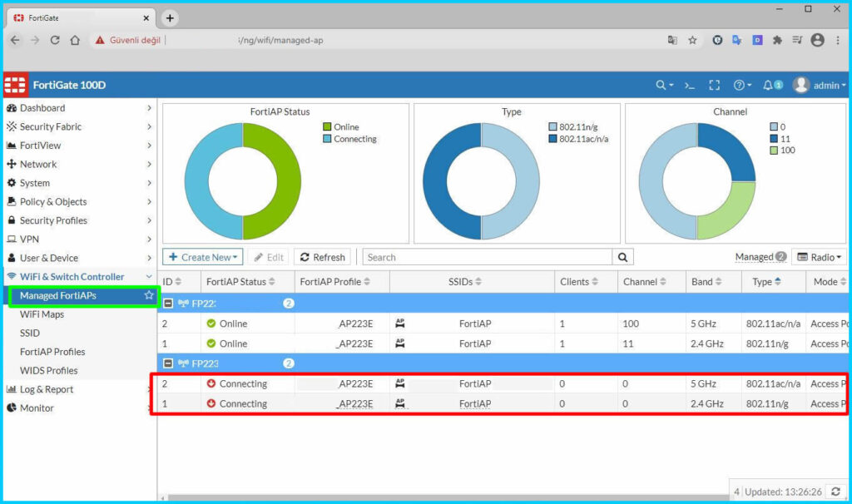Open the browser three-dot menu
The height and width of the screenshot is (504, 852).
click(x=838, y=40)
